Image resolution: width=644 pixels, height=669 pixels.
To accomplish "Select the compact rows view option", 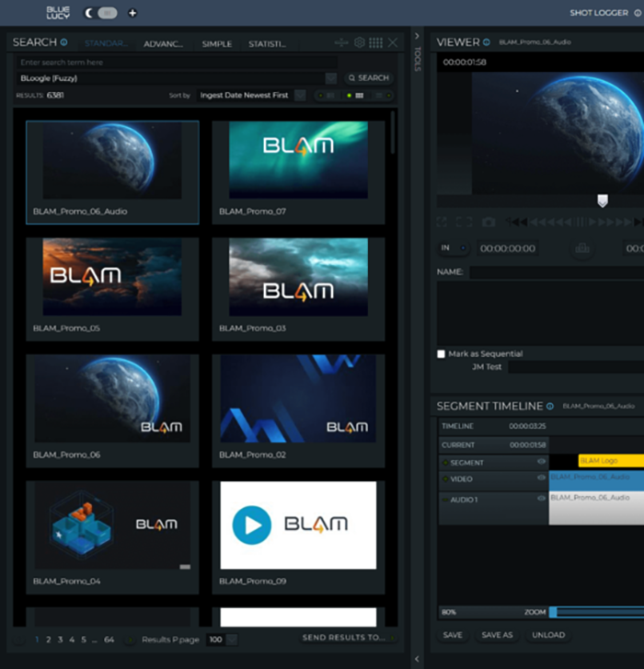I will pyautogui.click(x=384, y=96).
